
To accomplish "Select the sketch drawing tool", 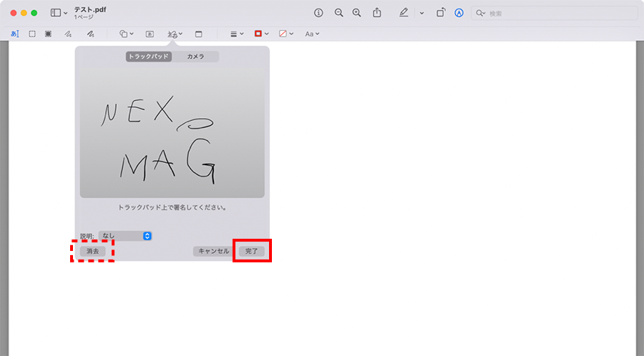I will (x=68, y=34).
